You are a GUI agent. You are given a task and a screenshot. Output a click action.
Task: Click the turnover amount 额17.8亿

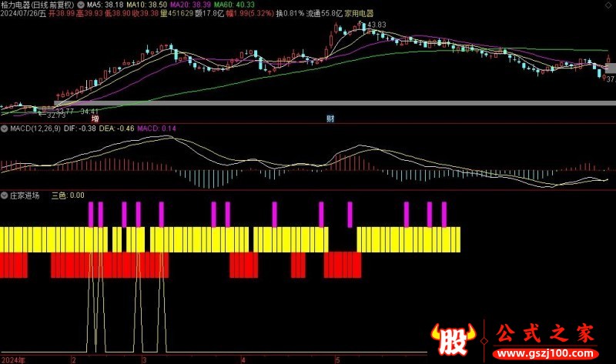209,13
